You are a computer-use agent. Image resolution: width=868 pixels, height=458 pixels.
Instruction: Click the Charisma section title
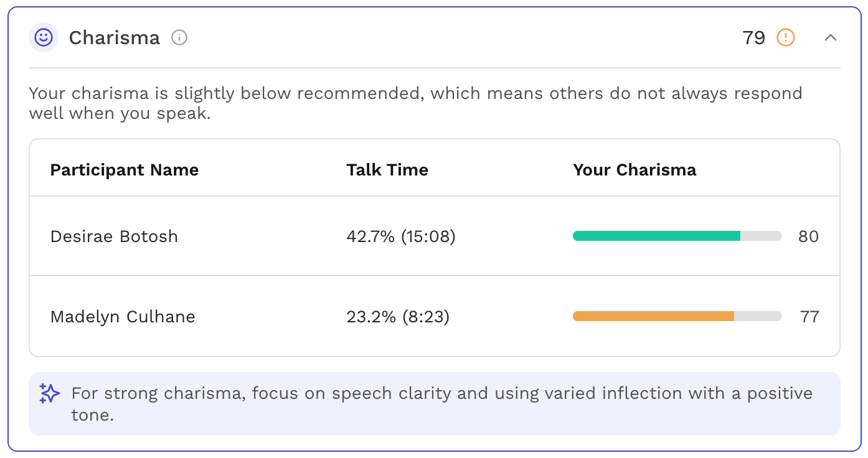coord(115,38)
